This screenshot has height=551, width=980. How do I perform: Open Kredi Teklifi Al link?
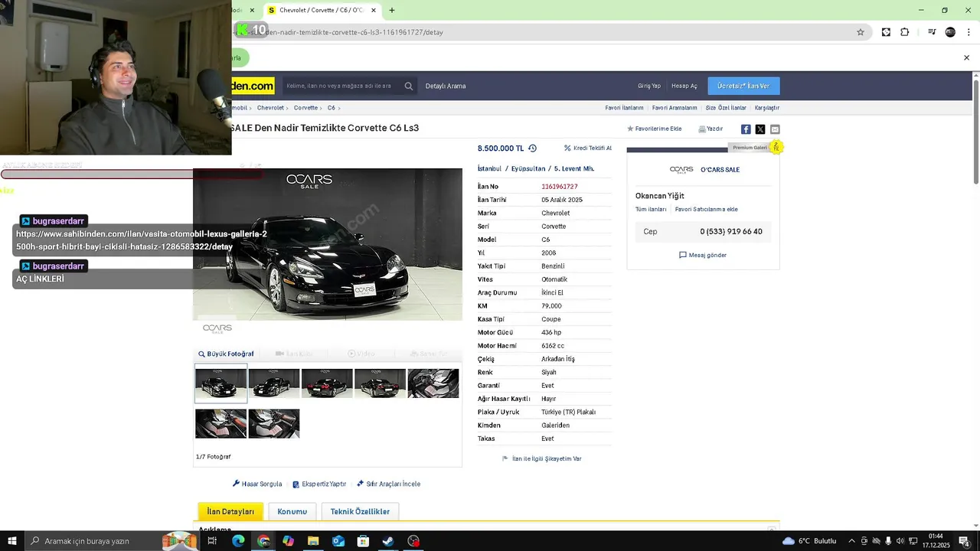coord(588,148)
